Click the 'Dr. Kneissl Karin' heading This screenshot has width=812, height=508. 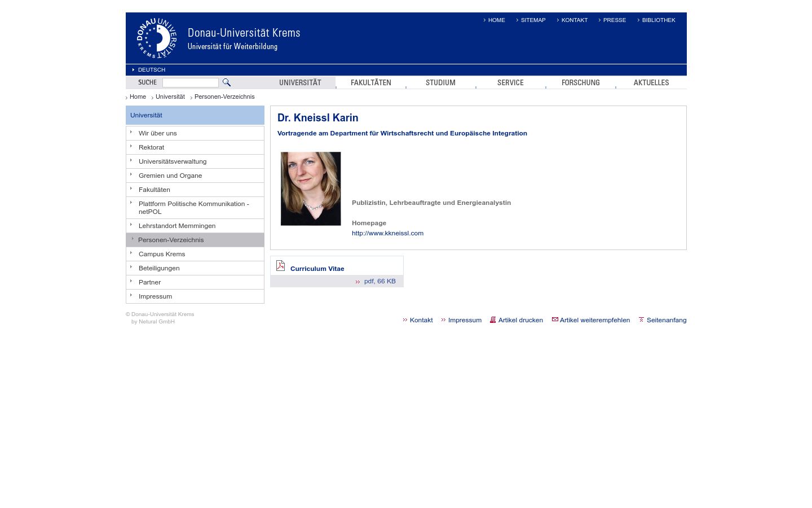click(x=317, y=118)
